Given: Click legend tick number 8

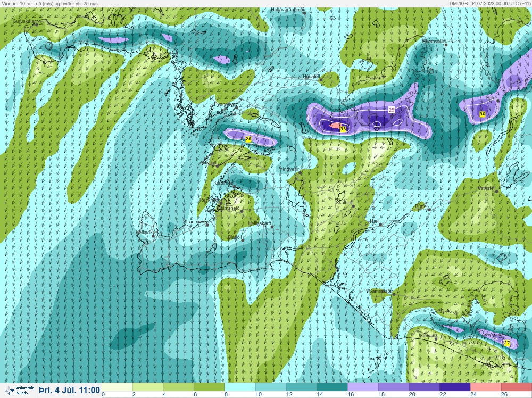Looking at the screenshot, I should pyautogui.click(x=226, y=395).
